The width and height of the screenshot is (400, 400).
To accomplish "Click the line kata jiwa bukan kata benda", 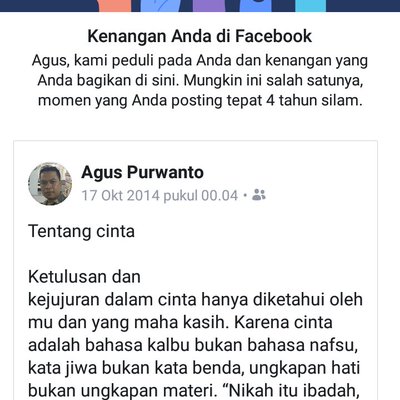I will [x=194, y=368].
